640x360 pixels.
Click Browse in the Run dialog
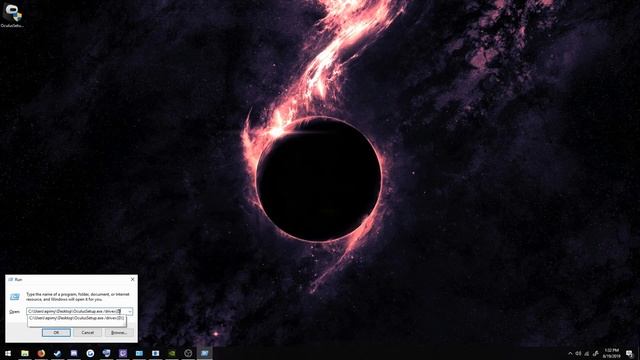[118, 333]
